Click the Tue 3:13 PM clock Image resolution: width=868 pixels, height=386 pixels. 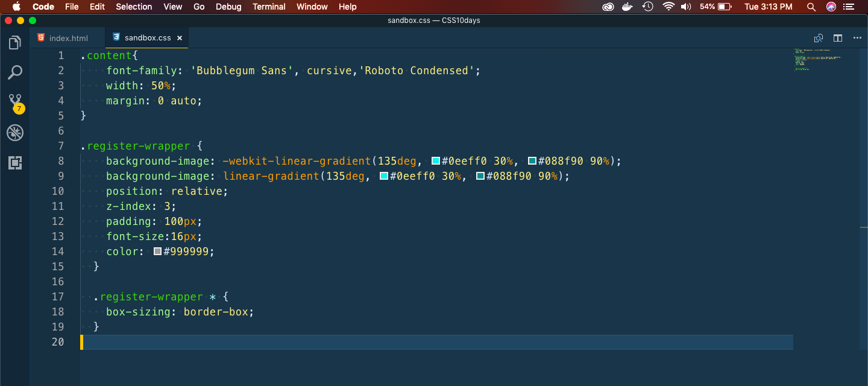click(x=769, y=7)
